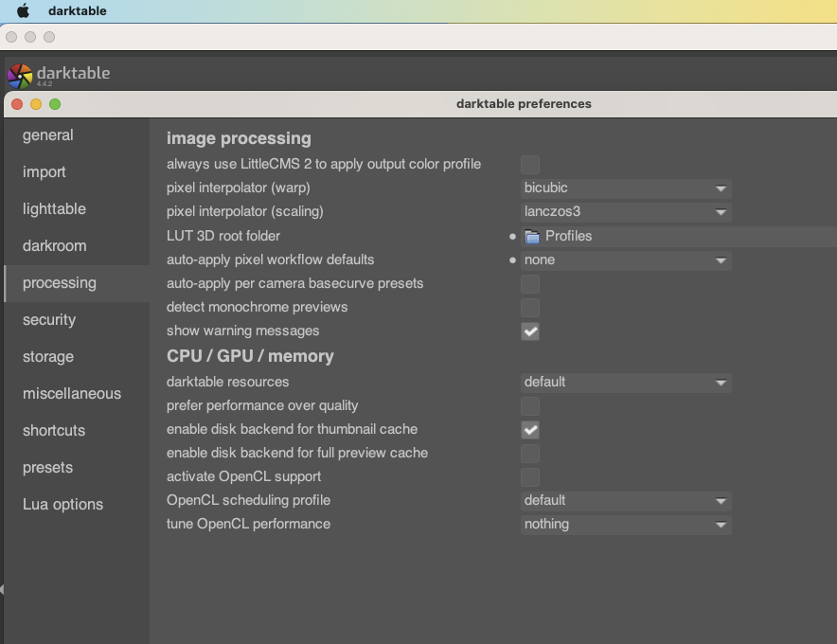Check prefer performance over quality
837x644 pixels.
[x=530, y=406]
